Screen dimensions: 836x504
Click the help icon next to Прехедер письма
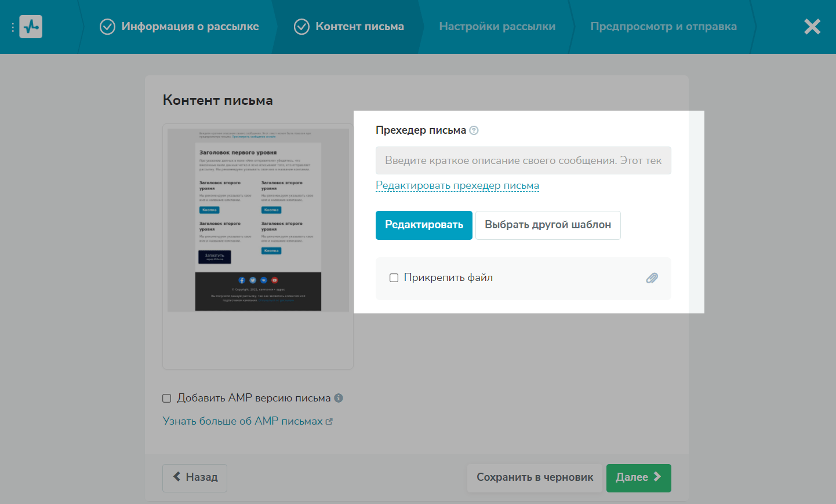474,130
